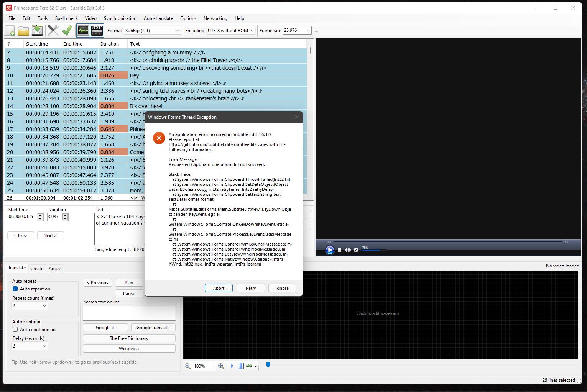The height and width of the screenshot is (392, 587).
Task: Run spell check via the green checkmark icon
Action: click(67, 30)
